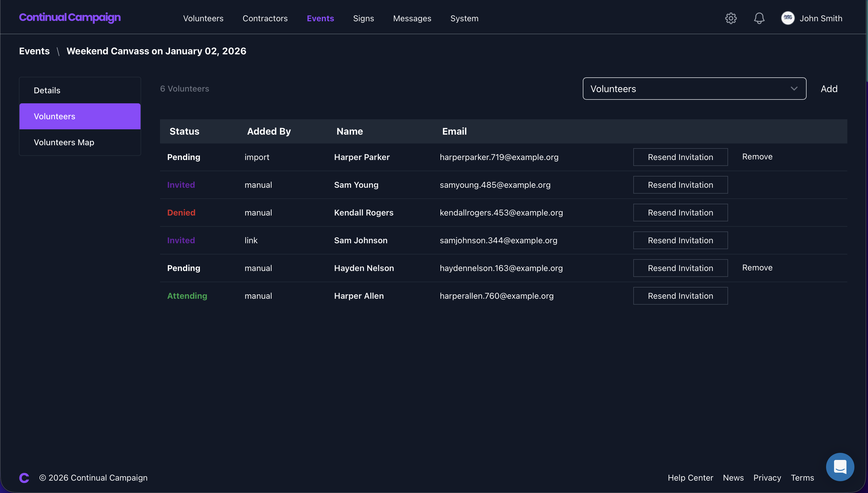This screenshot has width=868, height=493.
Task: Open the notifications bell
Action: tap(759, 18)
